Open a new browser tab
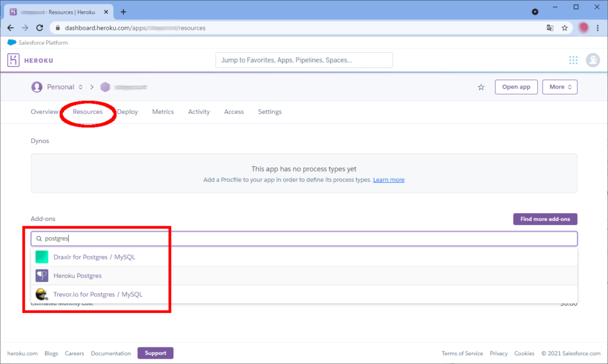This screenshot has height=364, width=608. pos(123,12)
